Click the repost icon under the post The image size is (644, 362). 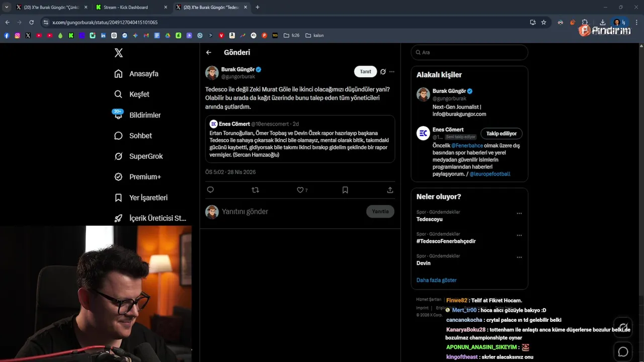click(x=255, y=190)
